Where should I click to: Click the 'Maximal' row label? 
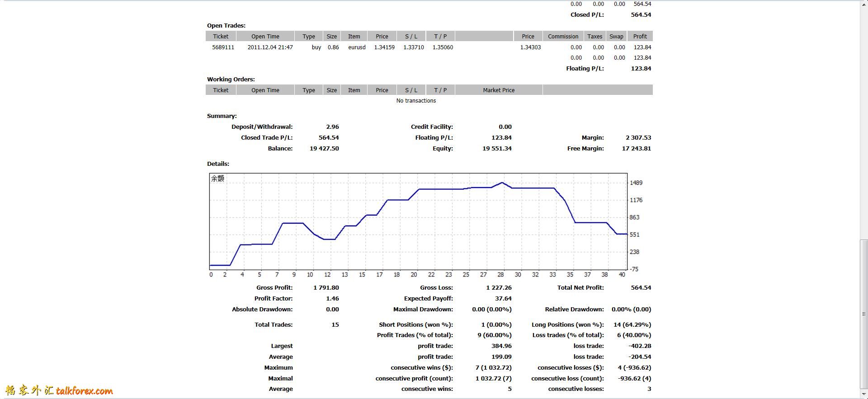point(280,378)
